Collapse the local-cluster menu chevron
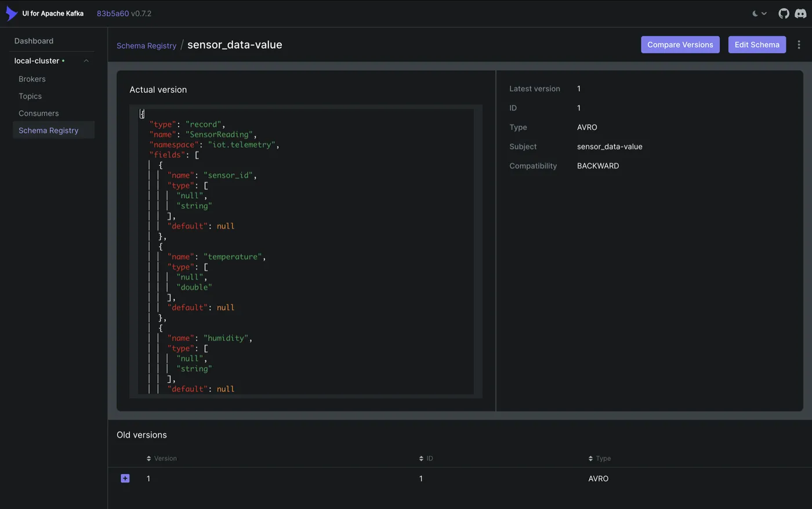The width and height of the screenshot is (812, 509). 86,61
